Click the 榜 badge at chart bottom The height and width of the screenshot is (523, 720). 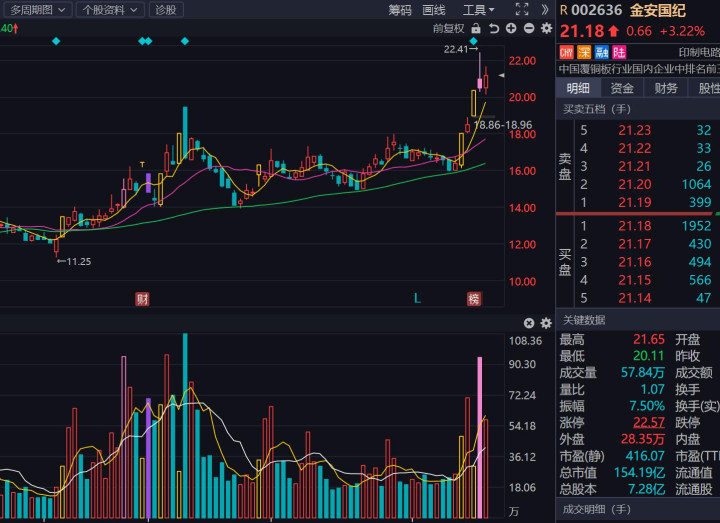(x=473, y=299)
